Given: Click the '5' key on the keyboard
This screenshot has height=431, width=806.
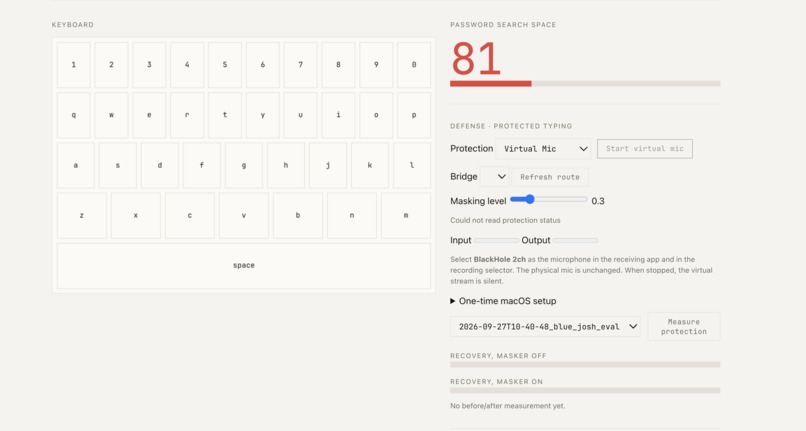Looking at the screenshot, I should pos(225,65).
